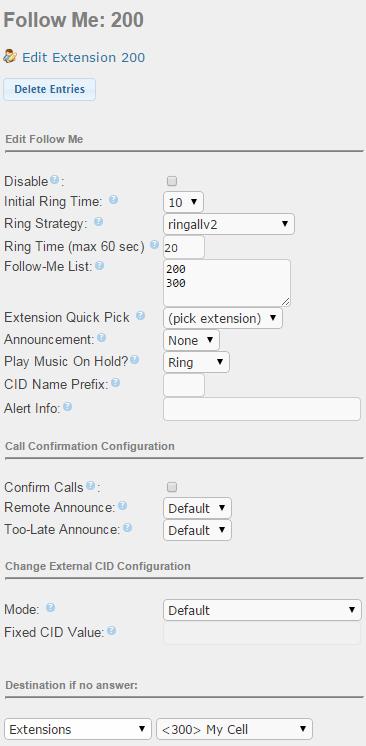
Task: Open the Edit Extension 200 link
Action: pyautogui.click(x=84, y=58)
